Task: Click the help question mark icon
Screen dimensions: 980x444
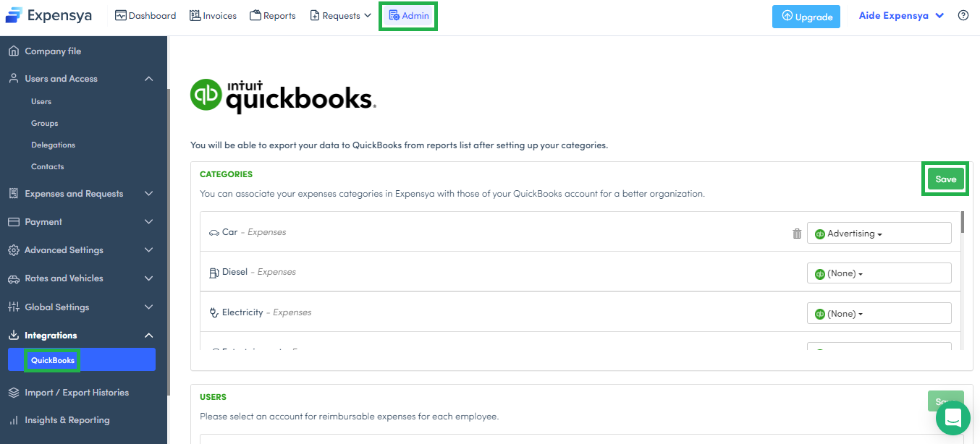Action: pos(963,15)
